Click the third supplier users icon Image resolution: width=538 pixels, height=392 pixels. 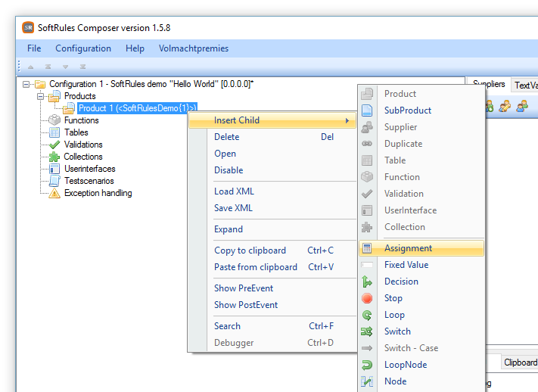(x=522, y=107)
